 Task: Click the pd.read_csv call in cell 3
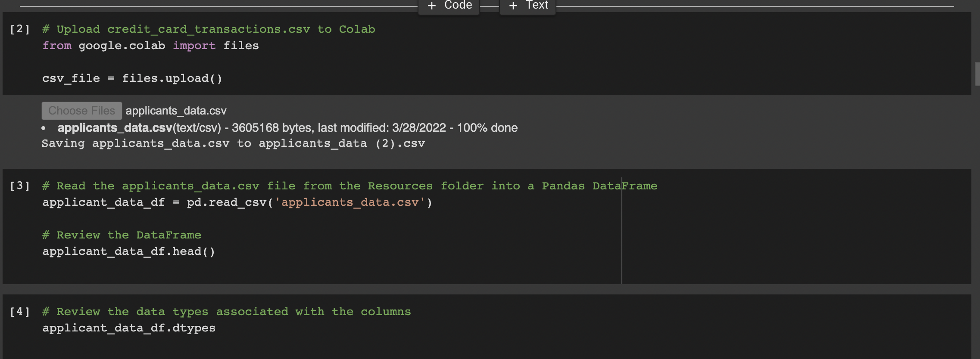tap(227, 202)
